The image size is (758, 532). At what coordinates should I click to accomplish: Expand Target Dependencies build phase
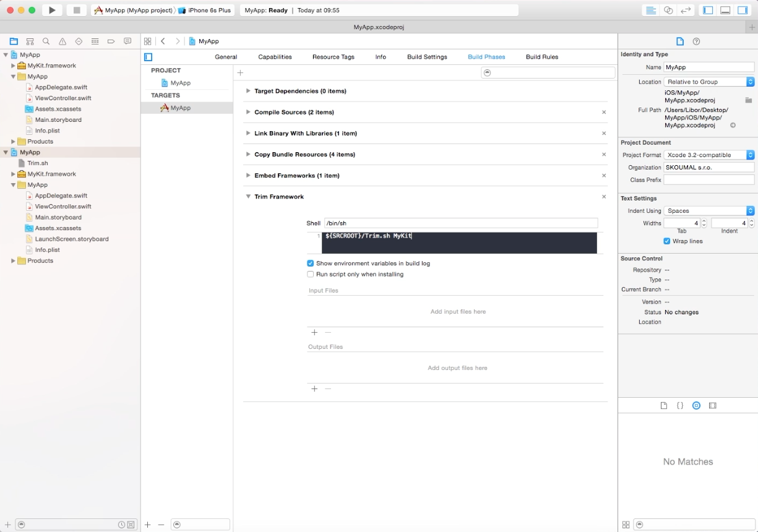[248, 91]
